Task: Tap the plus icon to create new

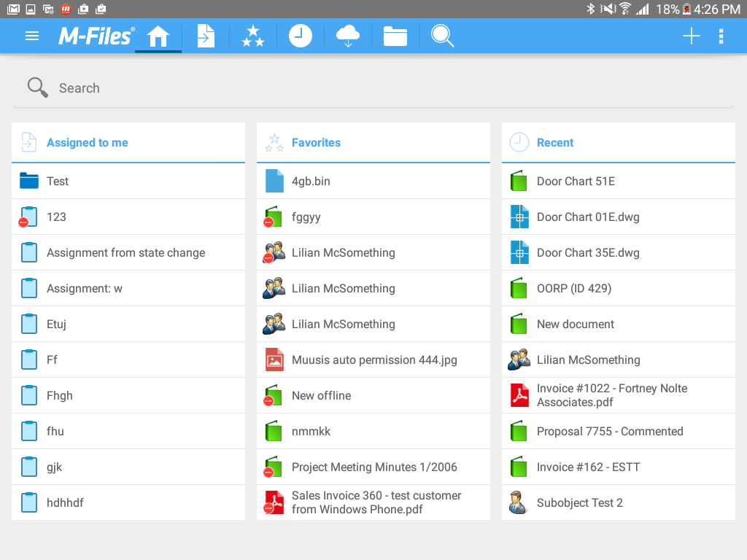Action: point(692,36)
